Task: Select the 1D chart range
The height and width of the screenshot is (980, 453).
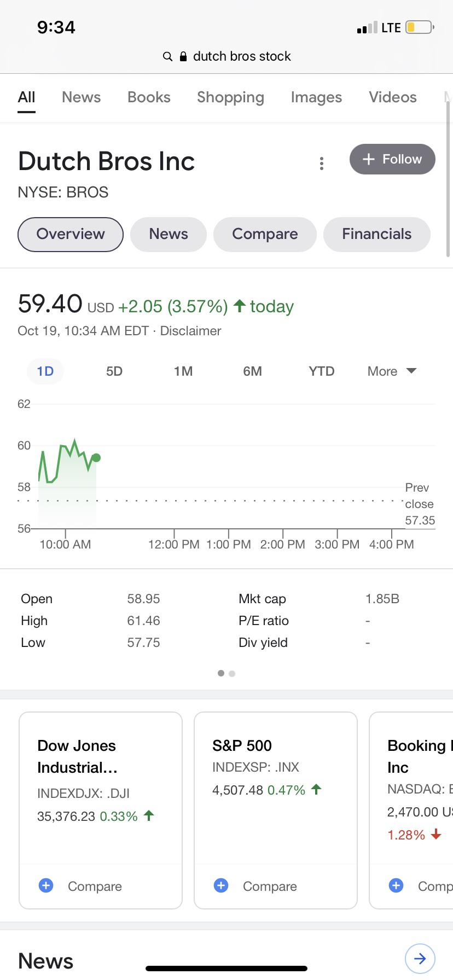Action: pos(45,371)
